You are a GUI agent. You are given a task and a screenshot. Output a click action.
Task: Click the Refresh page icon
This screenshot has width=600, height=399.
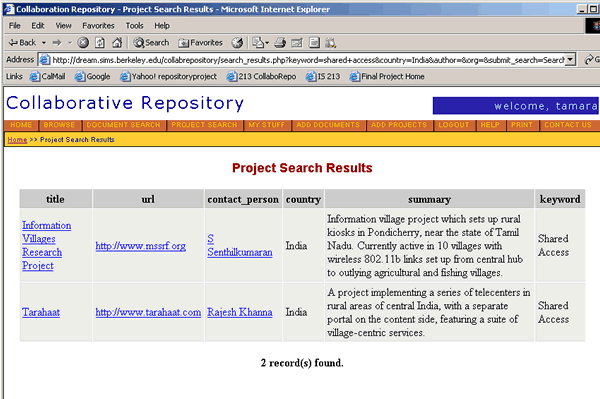click(100, 42)
